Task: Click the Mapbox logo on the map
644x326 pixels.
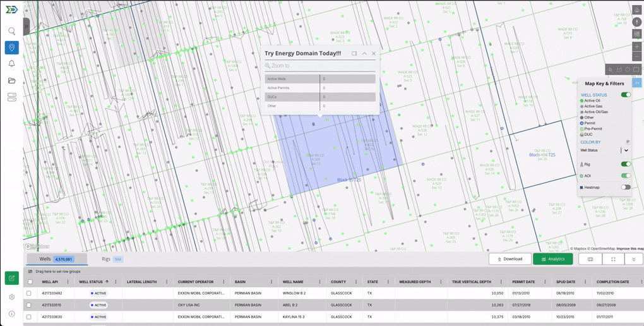Action: [x=37, y=246]
